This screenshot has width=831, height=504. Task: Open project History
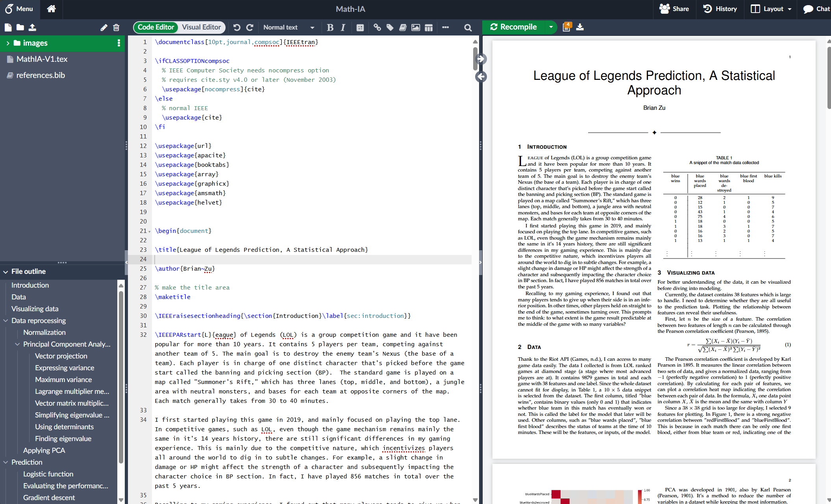coord(720,9)
